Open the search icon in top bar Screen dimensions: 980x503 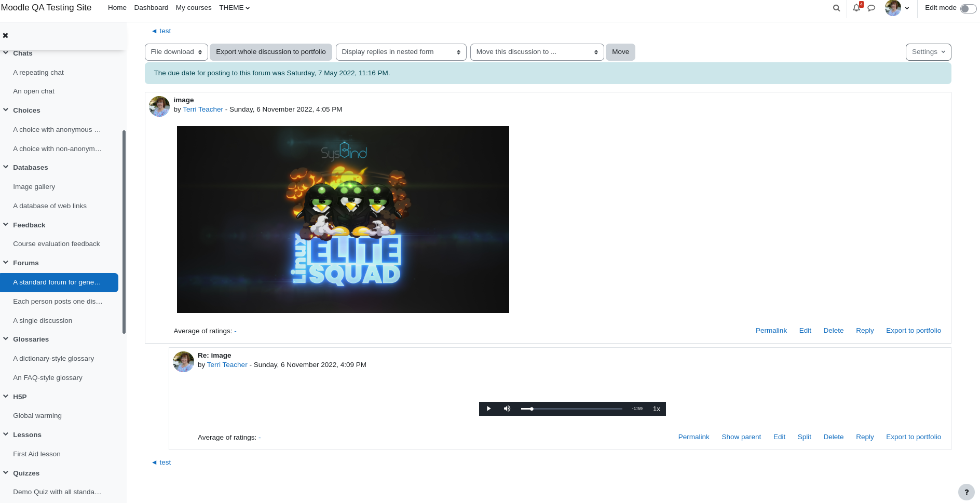coord(836,8)
